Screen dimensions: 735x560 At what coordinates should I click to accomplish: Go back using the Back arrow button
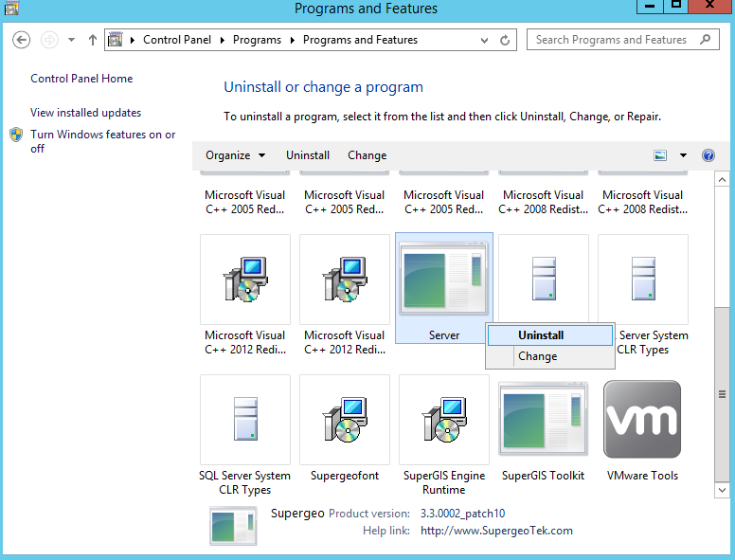(x=21, y=40)
